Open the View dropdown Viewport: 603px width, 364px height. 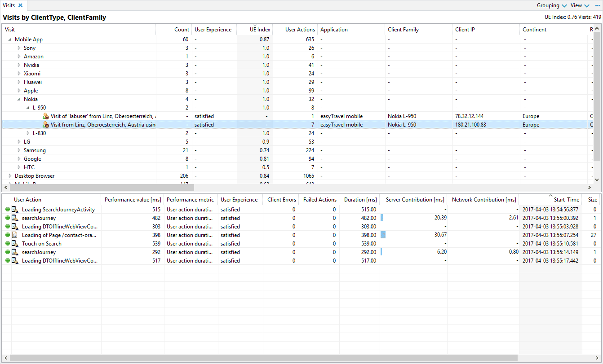click(580, 5)
